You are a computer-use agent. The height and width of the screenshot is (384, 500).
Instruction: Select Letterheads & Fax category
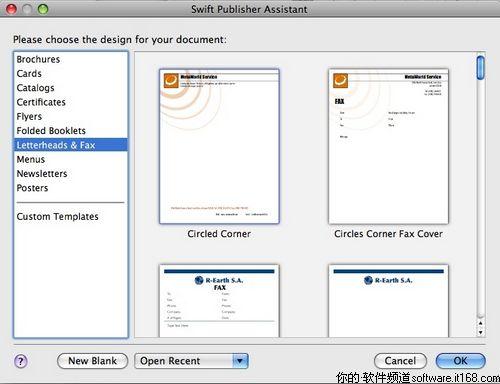pyautogui.click(x=70, y=145)
